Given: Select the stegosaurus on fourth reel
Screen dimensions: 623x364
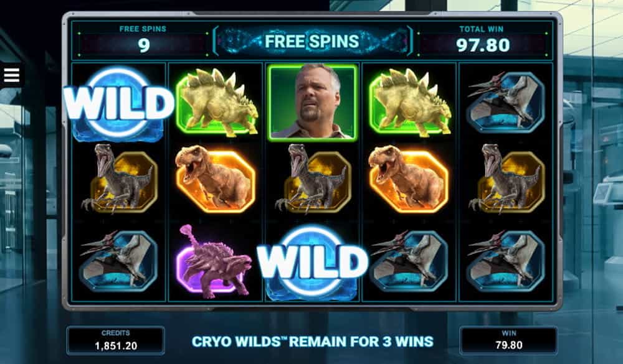Looking at the screenshot, I should point(410,101).
